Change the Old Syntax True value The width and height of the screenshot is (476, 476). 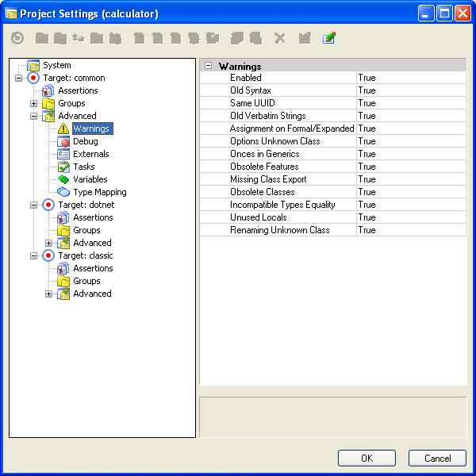coord(410,90)
